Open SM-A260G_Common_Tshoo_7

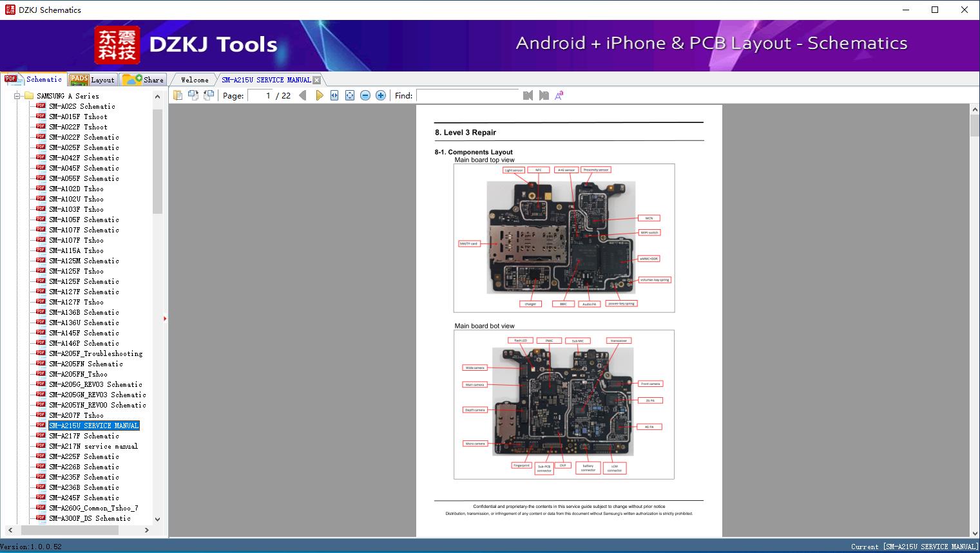93,508
